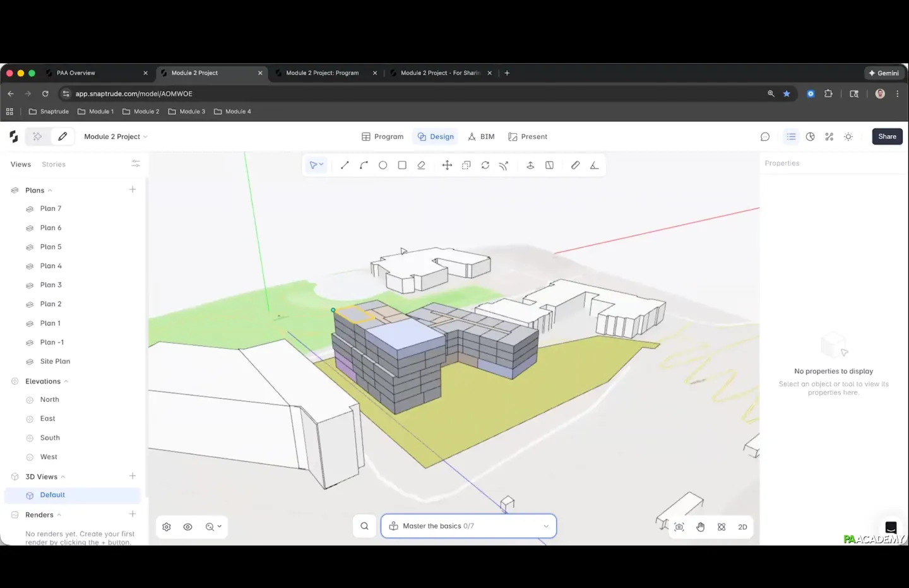Activate the Eraser tool
The height and width of the screenshot is (588, 909).
tap(421, 165)
